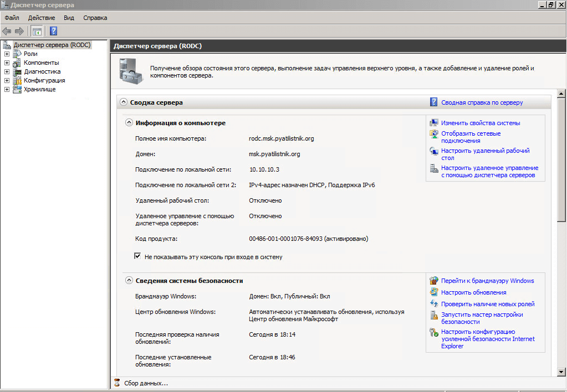Image resolution: width=567 pixels, height=392 pixels.
Task: Click the Back arrow toolbar icon
Action: pyautogui.click(x=7, y=31)
